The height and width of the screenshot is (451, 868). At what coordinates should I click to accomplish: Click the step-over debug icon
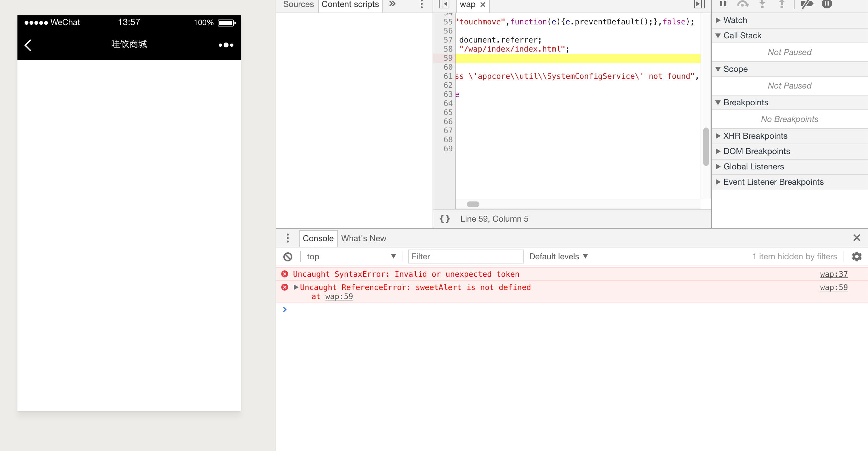[743, 5]
